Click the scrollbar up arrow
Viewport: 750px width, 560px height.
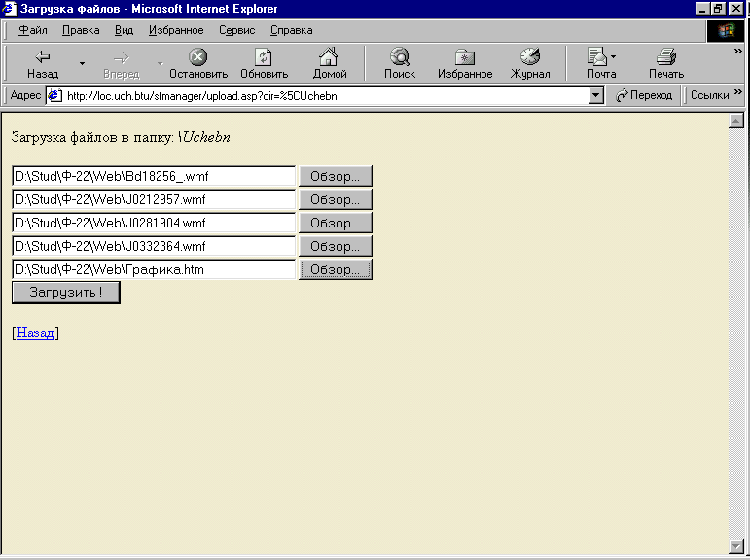(736, 121)
